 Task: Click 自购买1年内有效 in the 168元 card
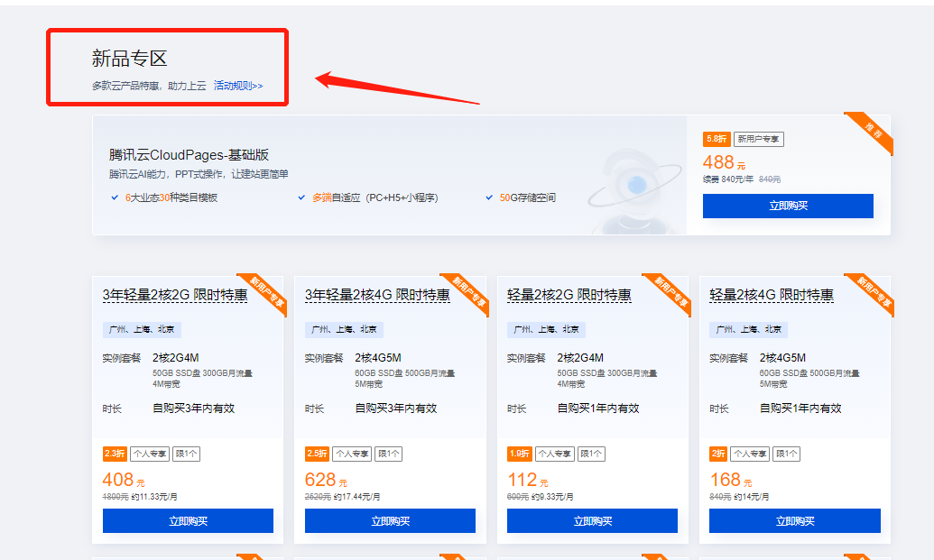coord(800,409)
